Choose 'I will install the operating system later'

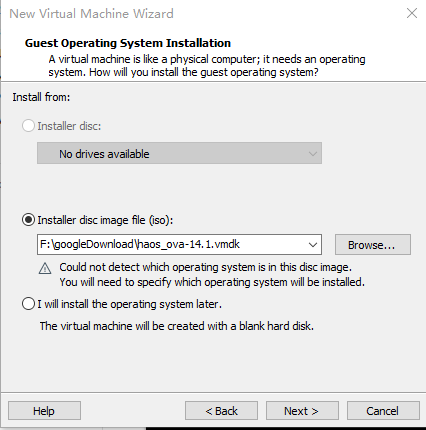tap(28, 304)
